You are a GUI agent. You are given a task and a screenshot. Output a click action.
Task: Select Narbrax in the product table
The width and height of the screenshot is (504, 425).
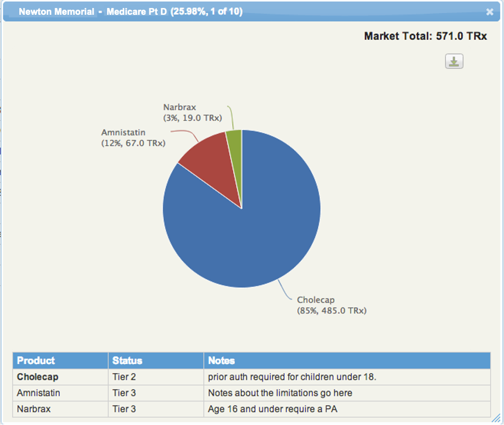33,409
